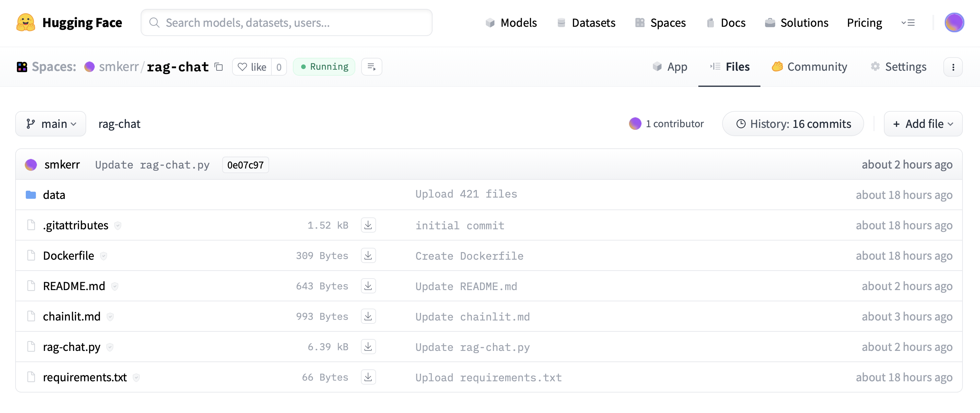Copy the rag-chat space name icon

[x=219, y=67]
